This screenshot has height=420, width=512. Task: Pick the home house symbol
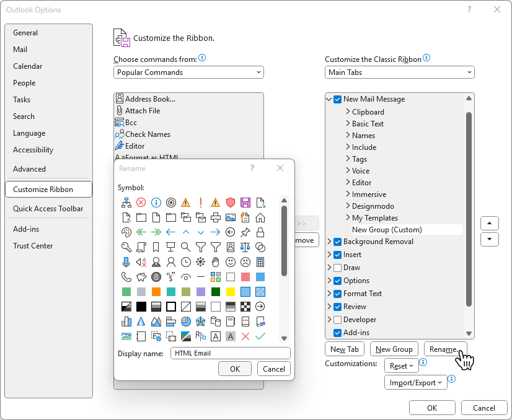click(x=260, y=217)
